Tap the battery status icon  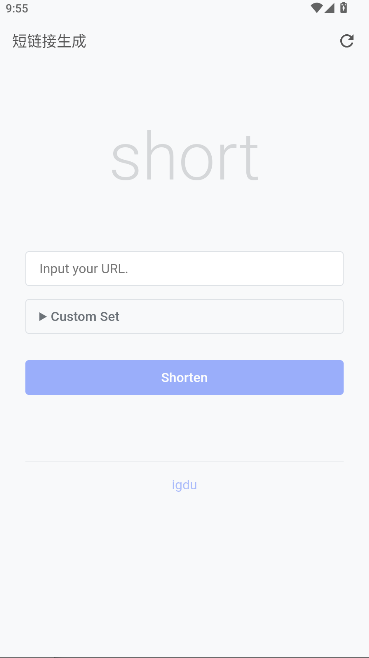(343, 8)
